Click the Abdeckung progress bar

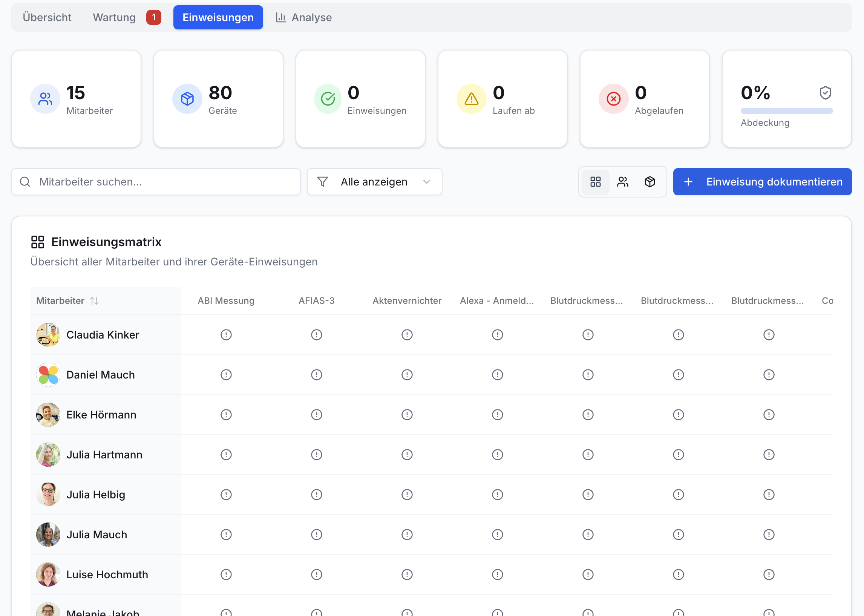(x=786, y=111)
